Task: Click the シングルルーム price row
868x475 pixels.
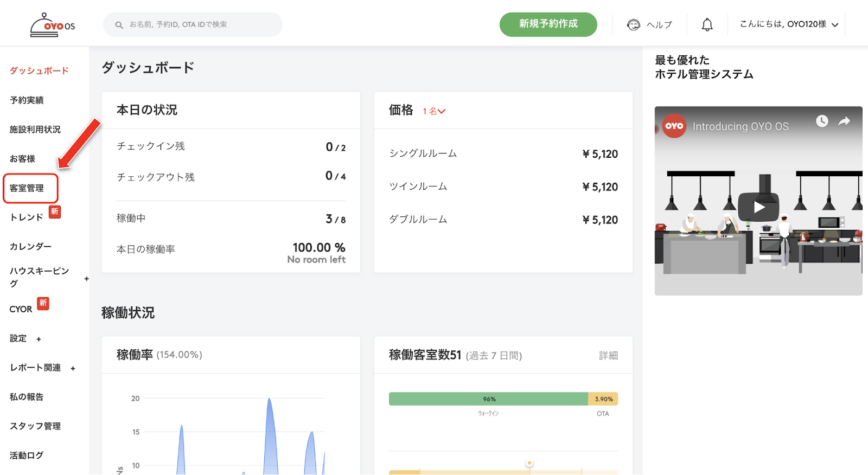Action: click(503, 154)
